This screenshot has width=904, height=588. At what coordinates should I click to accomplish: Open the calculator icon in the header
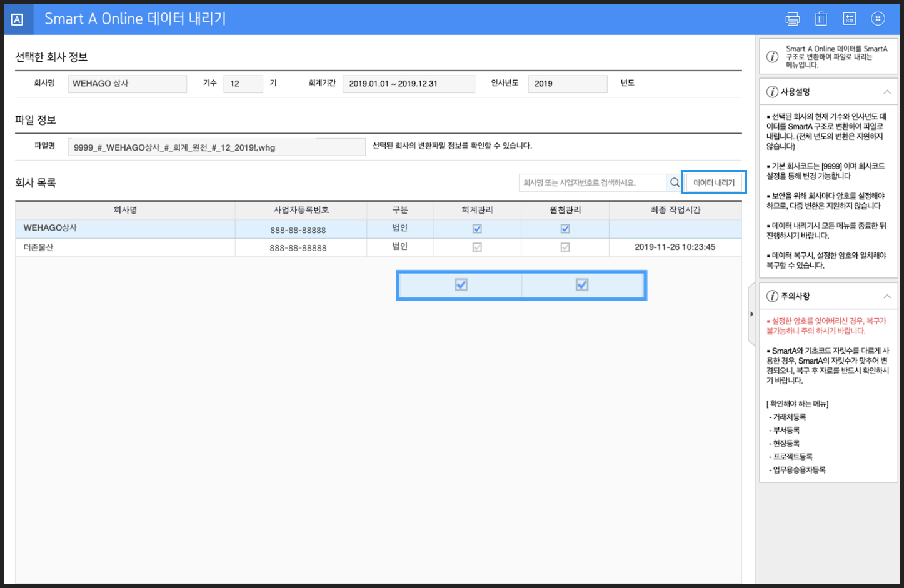pyautogui.click(x=849, y=19)
